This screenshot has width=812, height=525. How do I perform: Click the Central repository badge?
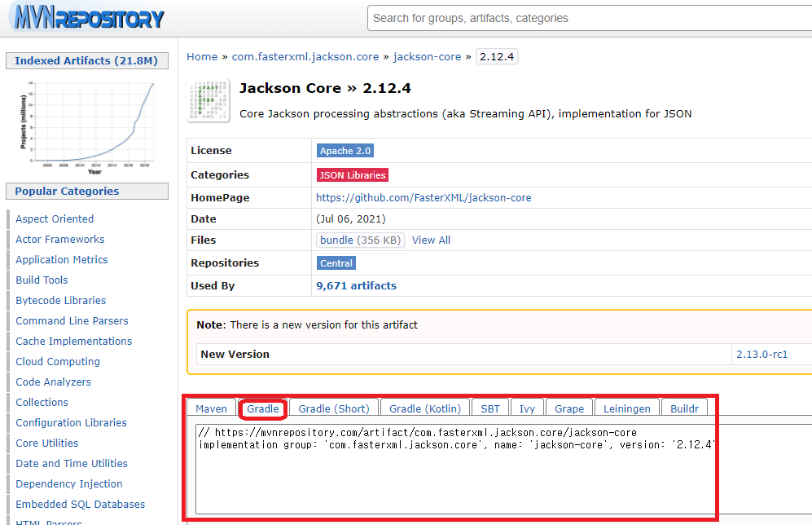pyautogui.click(x=336, y=263)
